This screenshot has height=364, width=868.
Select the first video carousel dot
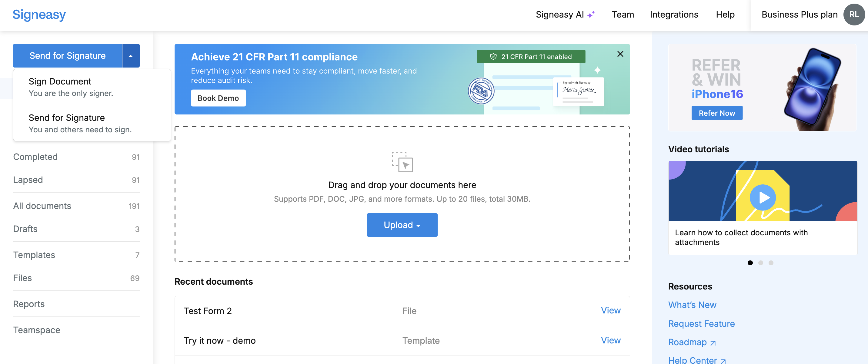pos(750,263)
